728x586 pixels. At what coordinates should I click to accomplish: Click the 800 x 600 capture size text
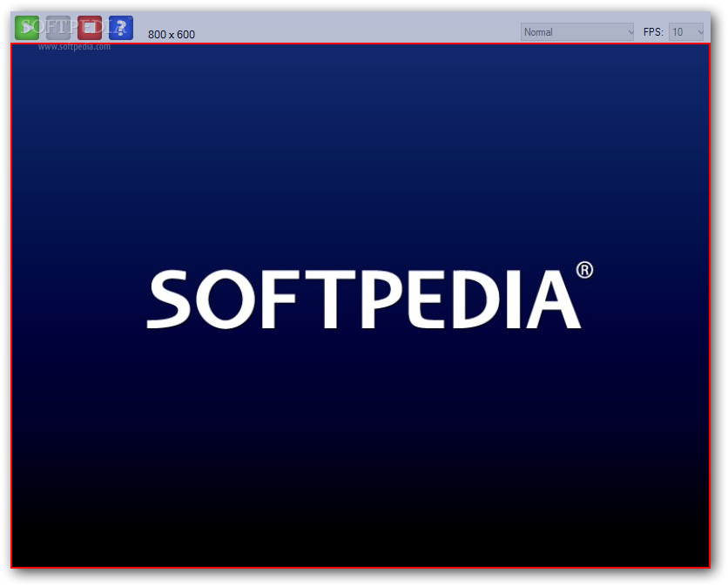[x=172, y=34]
